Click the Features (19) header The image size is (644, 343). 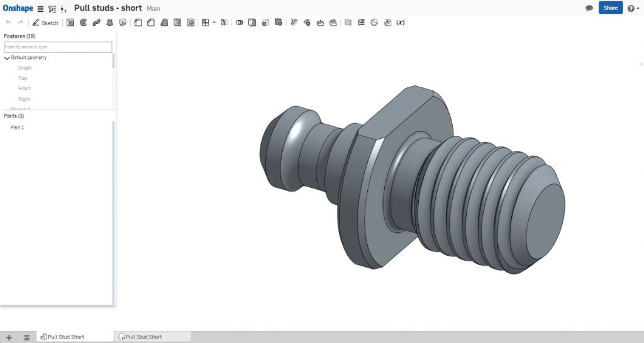click(x=19, y=36)
